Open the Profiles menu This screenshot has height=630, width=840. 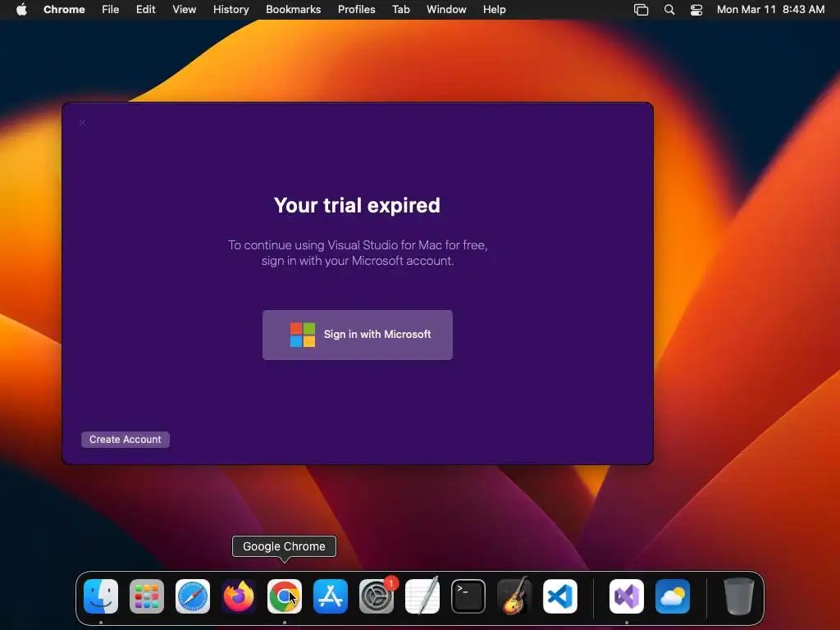[356, 10]
